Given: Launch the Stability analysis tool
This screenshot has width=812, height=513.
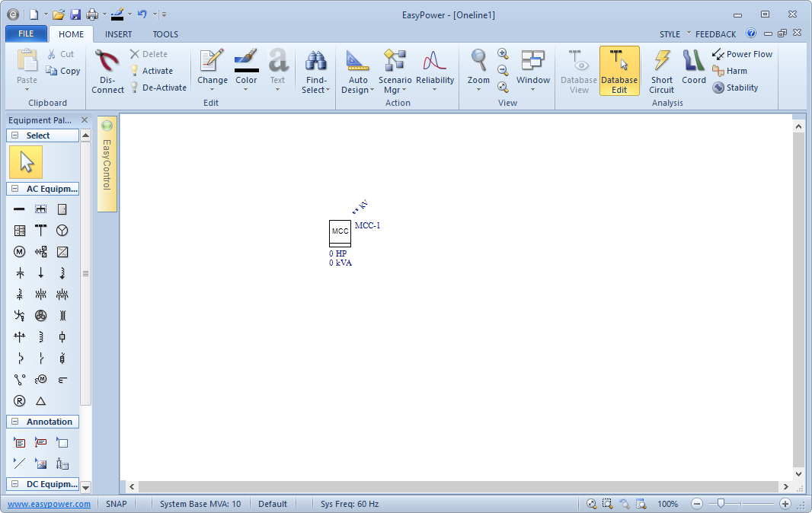Looking at the screenshot, I should pos(735,88).
